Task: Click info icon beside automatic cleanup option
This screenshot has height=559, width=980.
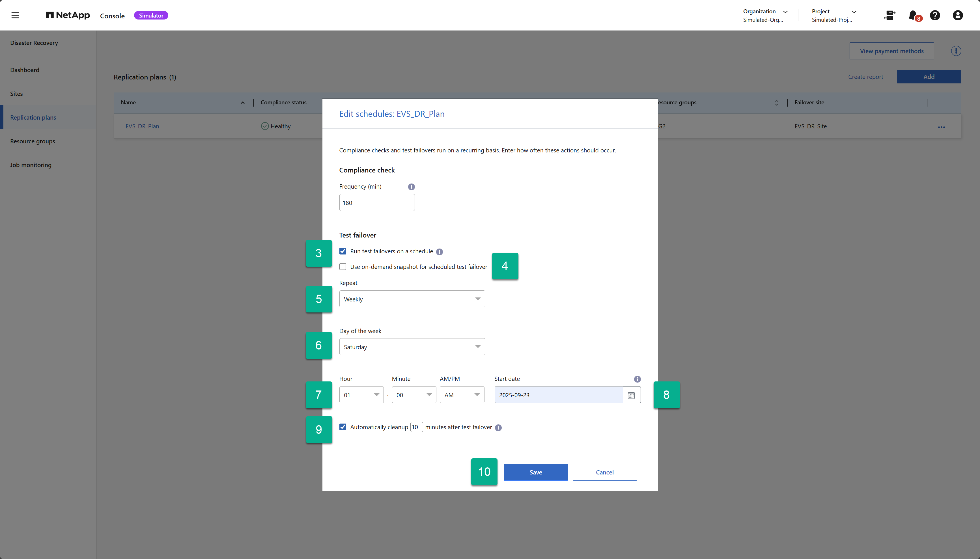Action: (x=498, y=428)
